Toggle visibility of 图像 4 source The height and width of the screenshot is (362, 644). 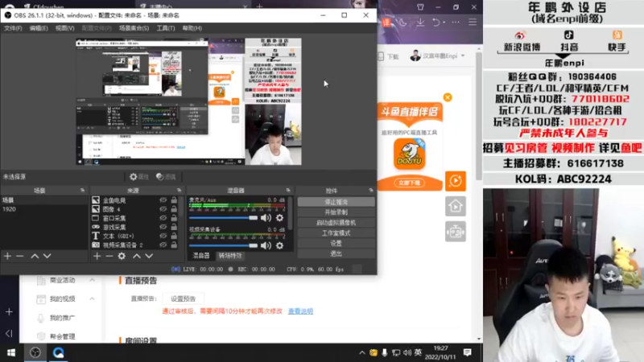coord(163,209)
